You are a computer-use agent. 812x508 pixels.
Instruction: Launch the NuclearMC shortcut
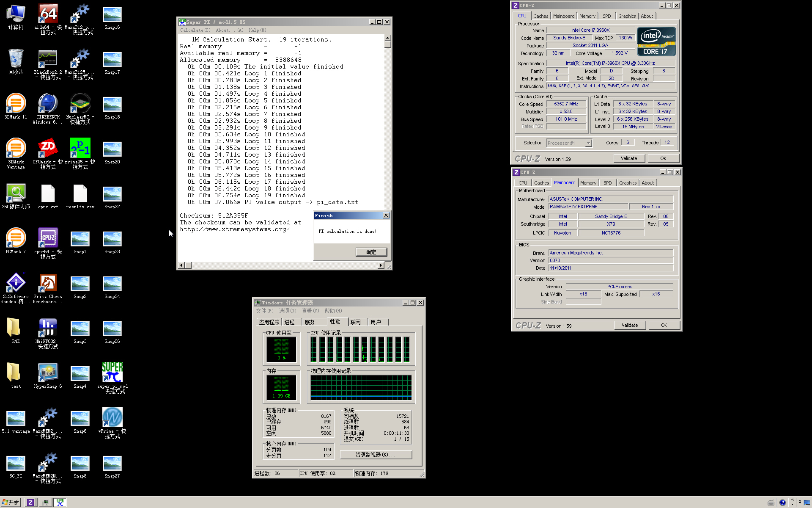(x=80, y=109)
